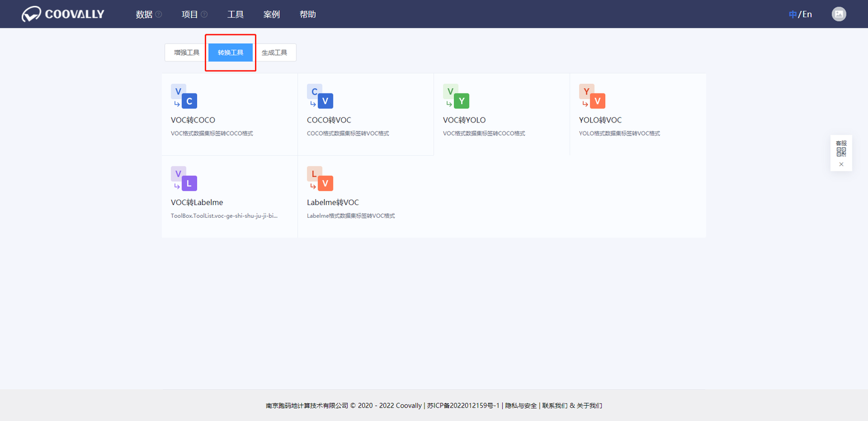This screenshot has height=421, width=868.
Task: Switch language to English via 中/En toggle
Action: (800, 13)
